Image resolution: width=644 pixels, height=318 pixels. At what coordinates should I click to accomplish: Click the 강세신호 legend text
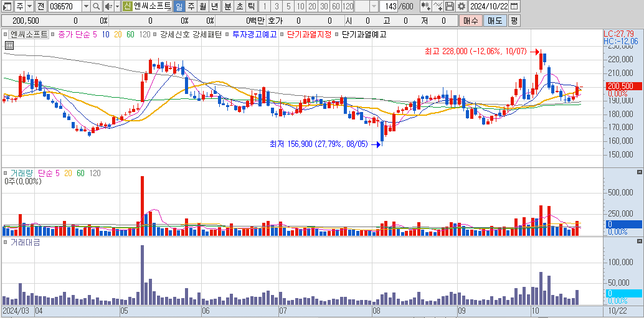click(176, 35)
